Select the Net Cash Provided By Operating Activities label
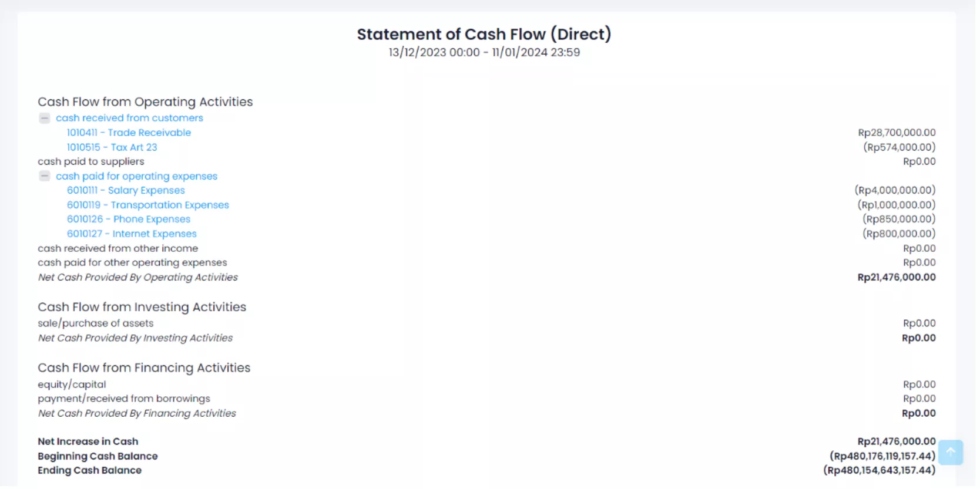The height and width of the screenshot is (489, 980). (x=138, y=277)
